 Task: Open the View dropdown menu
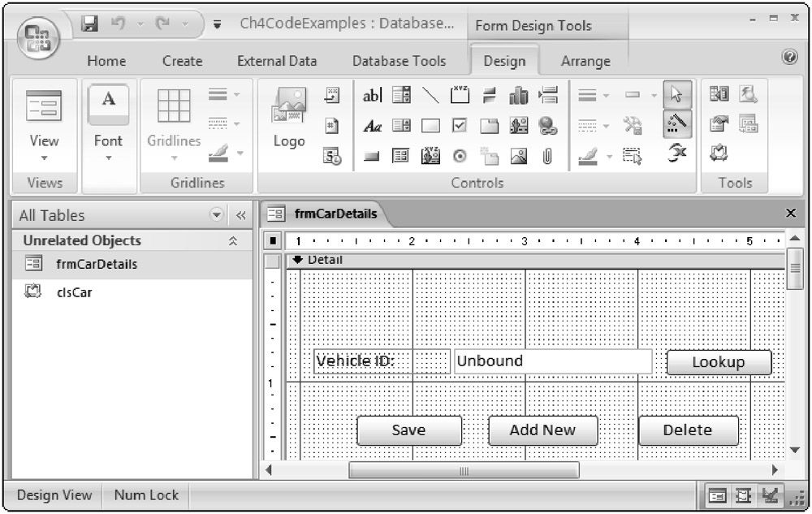click(44, 158)
